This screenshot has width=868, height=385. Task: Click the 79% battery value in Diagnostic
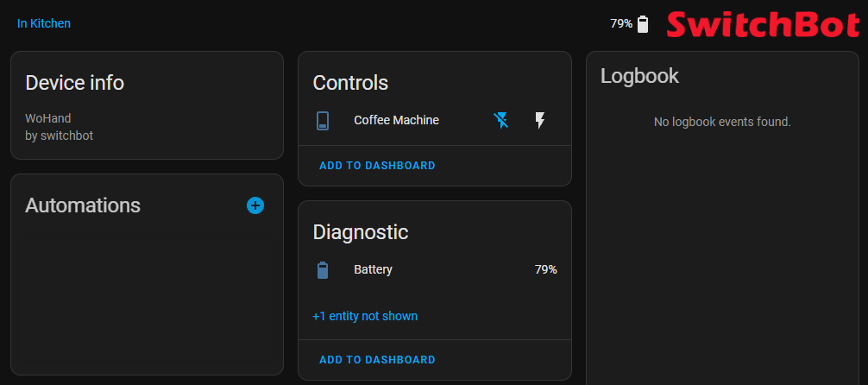pyautogui.click(x=545, y=270)
